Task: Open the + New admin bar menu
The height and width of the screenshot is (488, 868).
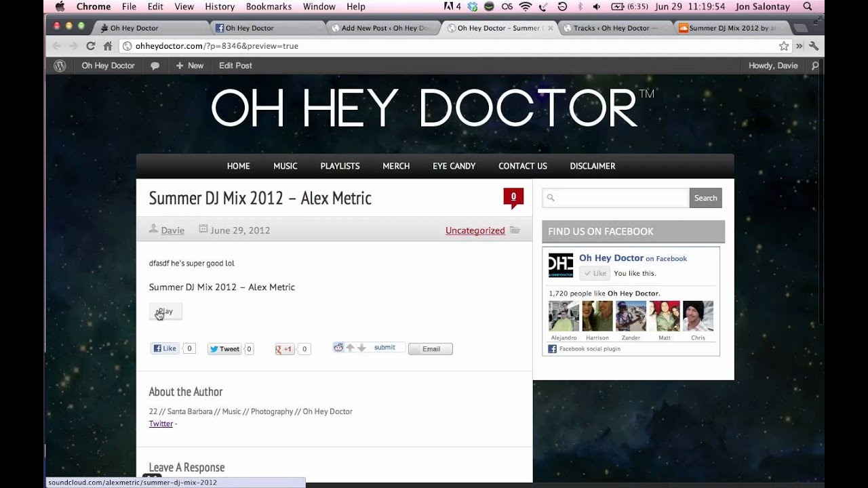Action: (x=189, y=66)
